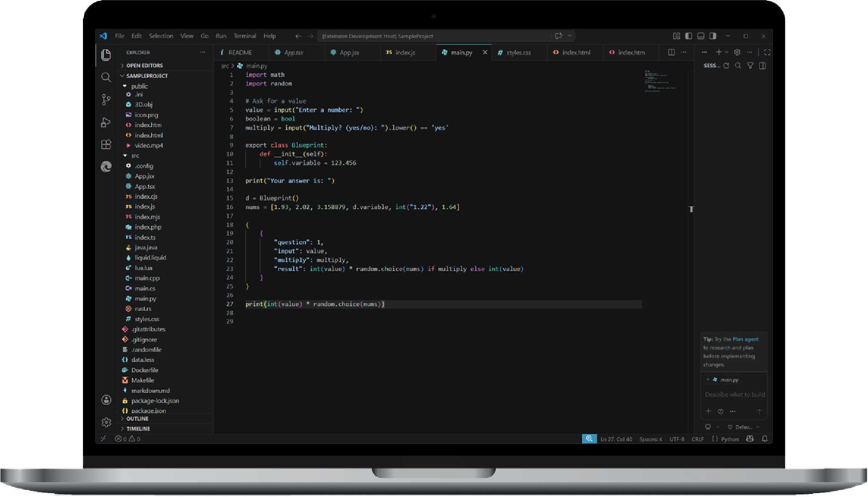The width and height of the screenshot is (868, 497).
Task: Expand the Outline section
Action: point(137,419)
